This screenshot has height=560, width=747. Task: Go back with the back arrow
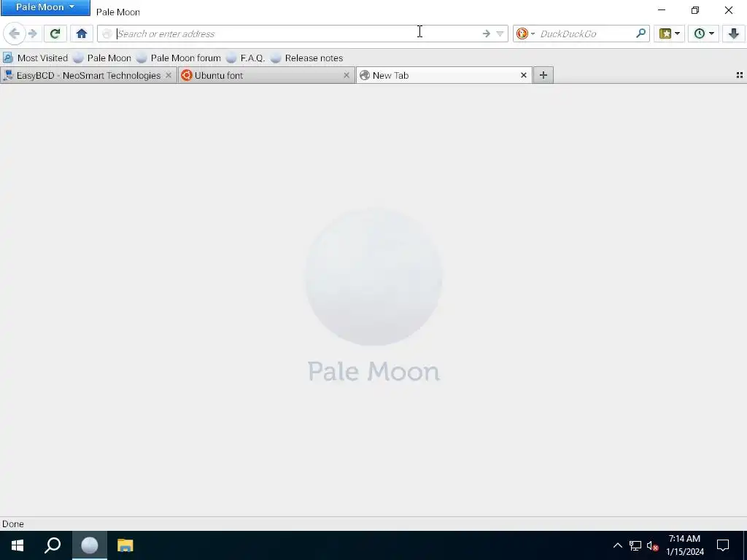[x=15, y=34]
